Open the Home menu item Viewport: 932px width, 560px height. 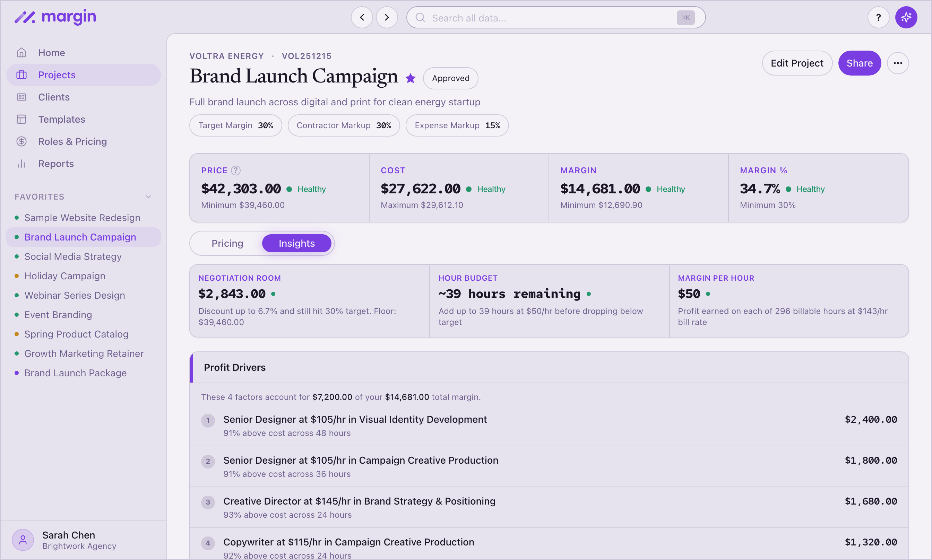[x=84, y=52]
